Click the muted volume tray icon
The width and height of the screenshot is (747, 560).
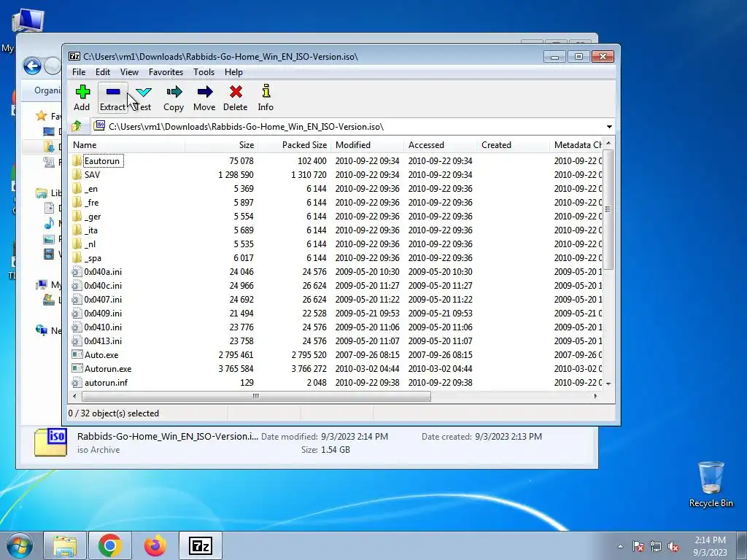pos(673,547)
